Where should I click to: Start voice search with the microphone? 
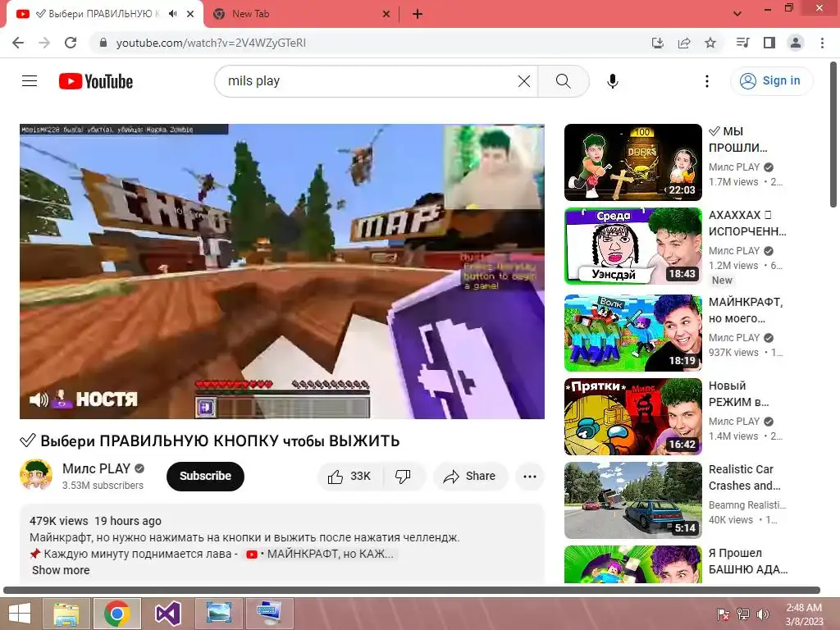[612, 81]
